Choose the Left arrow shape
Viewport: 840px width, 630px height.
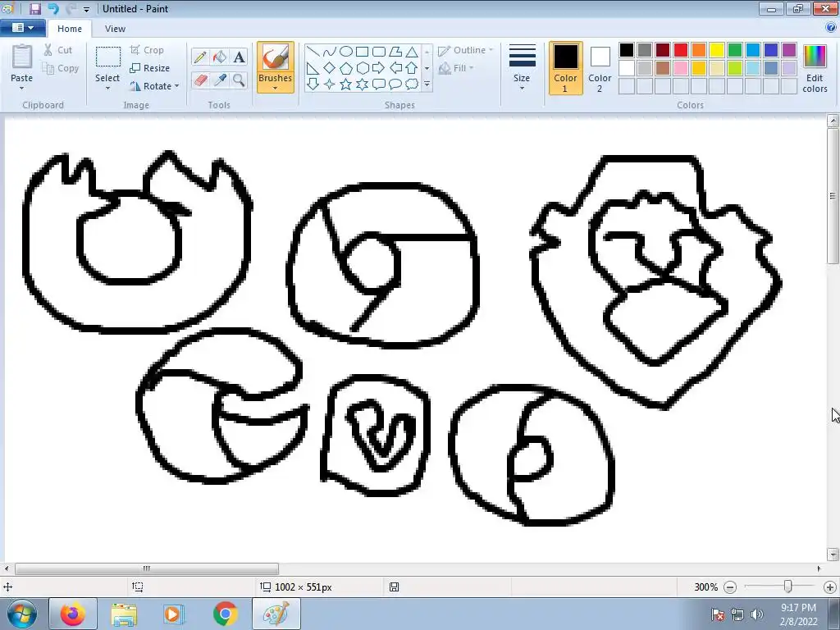click(395, 68)
